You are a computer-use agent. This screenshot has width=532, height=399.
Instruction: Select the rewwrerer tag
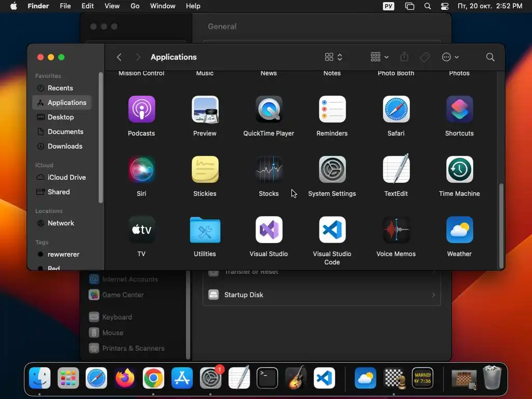coord(62,255)
